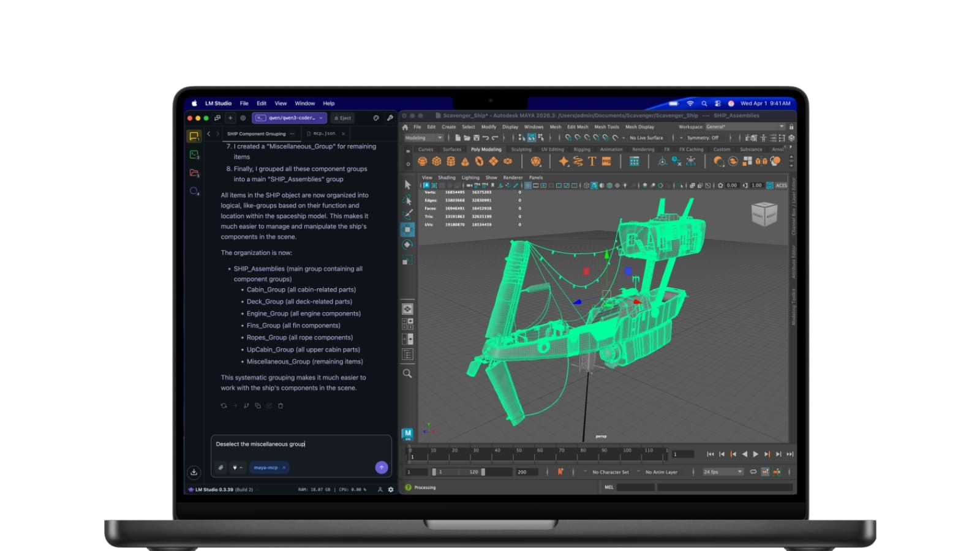Play the animation forward
Screen dimensions: 980x551
756,454
